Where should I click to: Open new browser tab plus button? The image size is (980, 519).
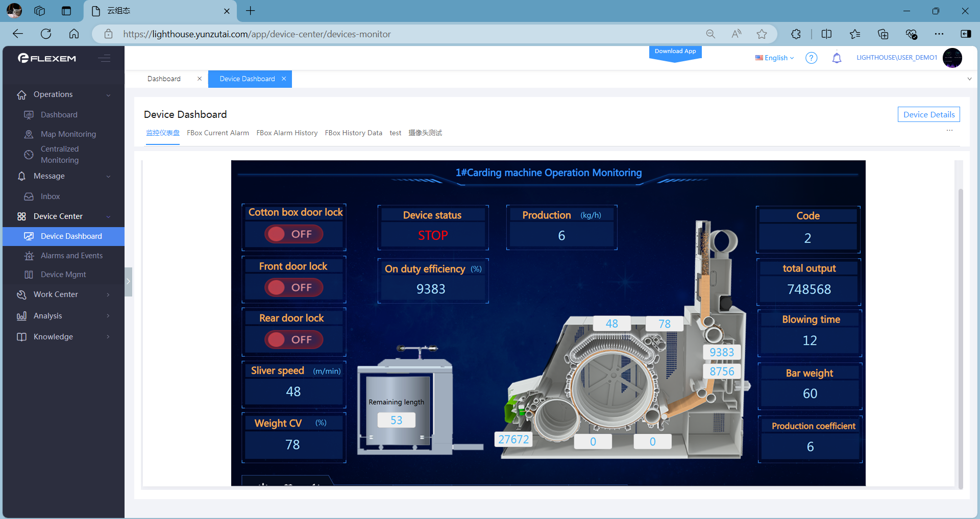pos(250,11)
